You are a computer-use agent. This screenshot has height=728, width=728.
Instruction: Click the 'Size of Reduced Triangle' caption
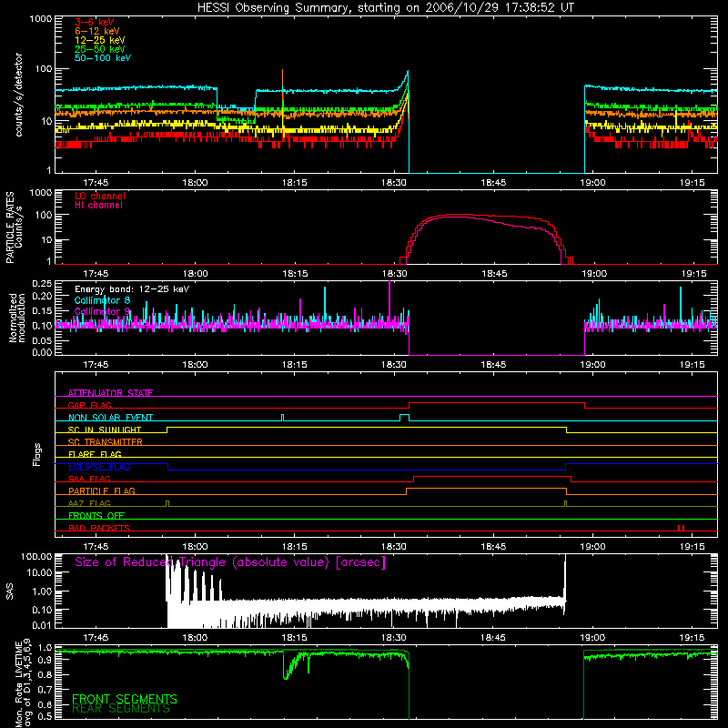tap(230, 562)
